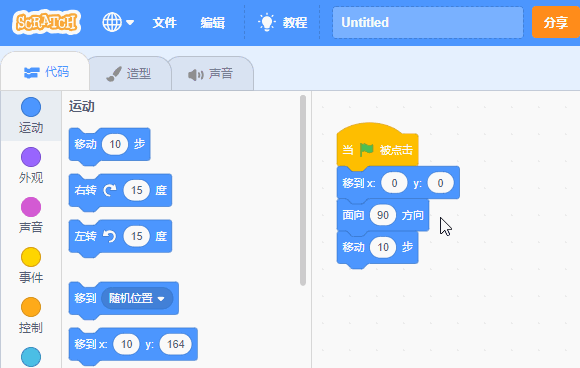
Task: Open the globe language menu
Action: point(118,22)
